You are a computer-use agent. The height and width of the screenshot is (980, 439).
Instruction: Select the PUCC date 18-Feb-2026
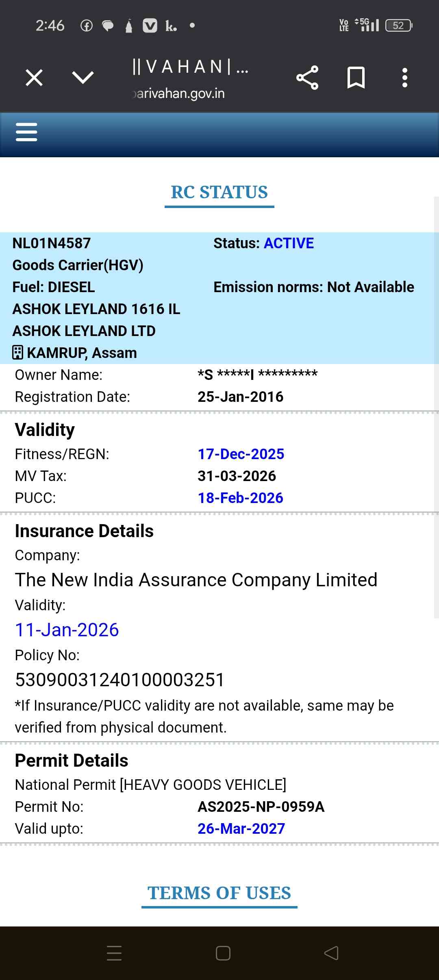[x=240, y=498]
